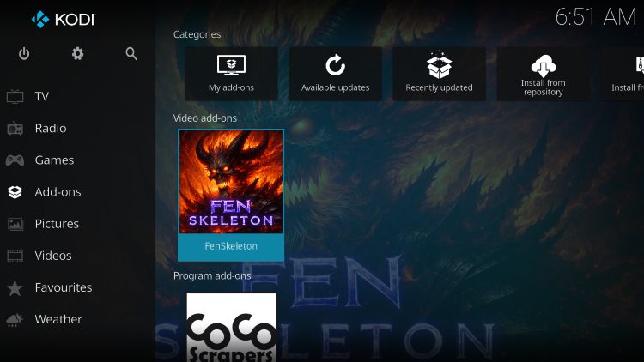The width and height of the screenshot is (644, 362).
Task: Click the Categories heading
Action: (x=197, y=34)
